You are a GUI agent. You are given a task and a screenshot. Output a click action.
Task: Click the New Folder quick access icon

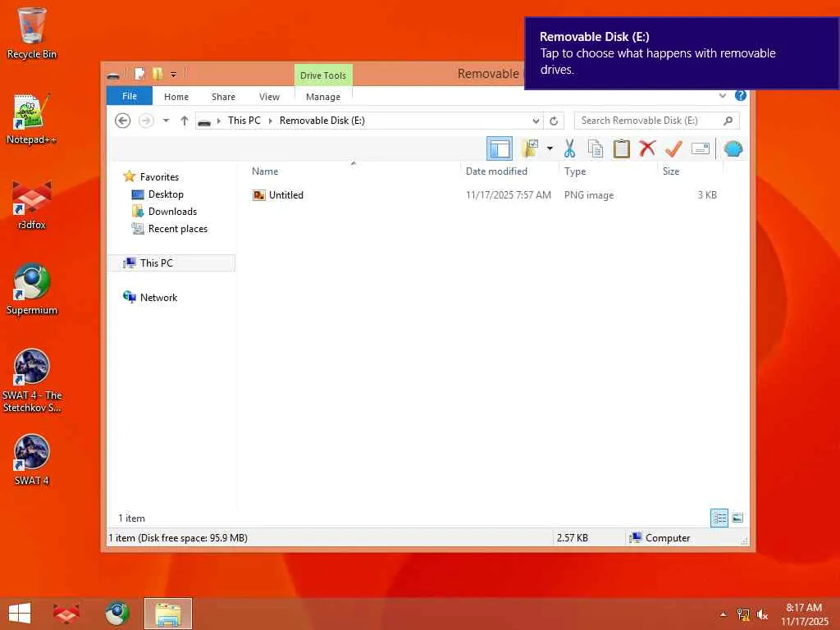click(157, 74)
